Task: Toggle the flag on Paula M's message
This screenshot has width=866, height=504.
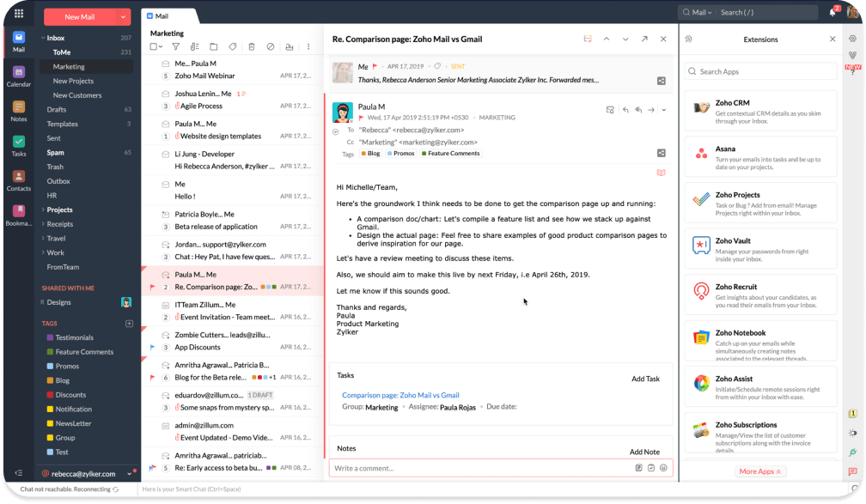Action: (361, 118)
